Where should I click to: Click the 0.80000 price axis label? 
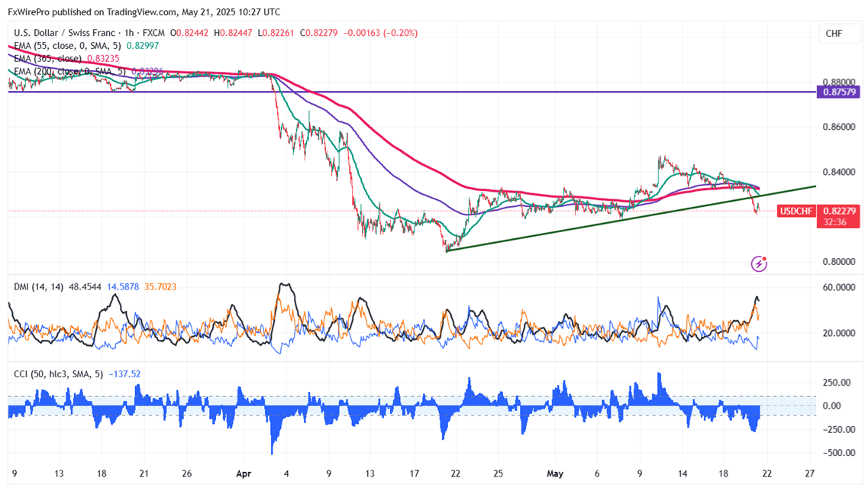(839, 262)
